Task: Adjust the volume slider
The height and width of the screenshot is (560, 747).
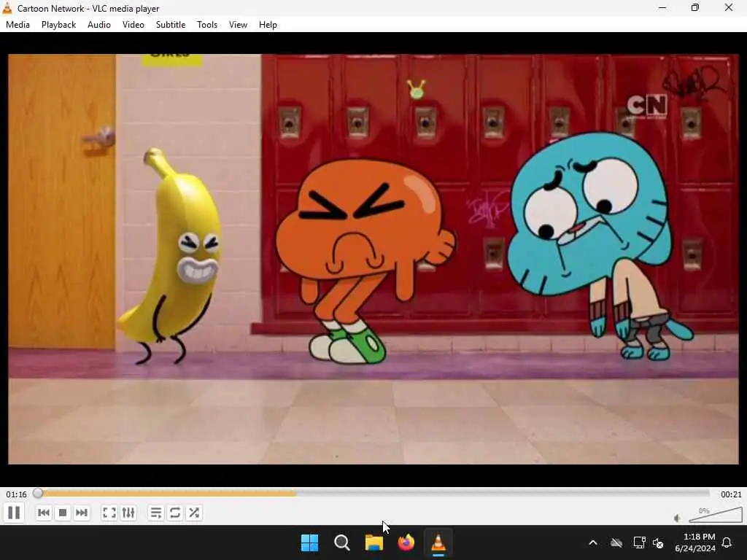Action: (x=716, y=516)
